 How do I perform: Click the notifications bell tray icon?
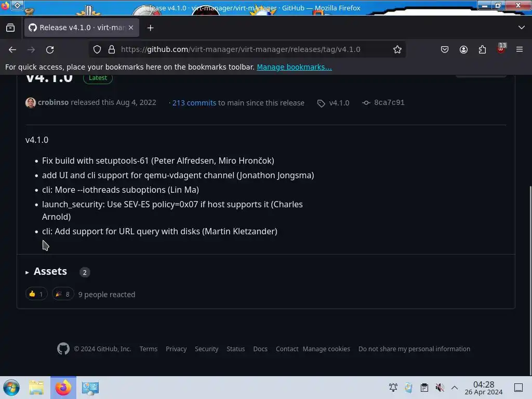click(x=393, y=388)
